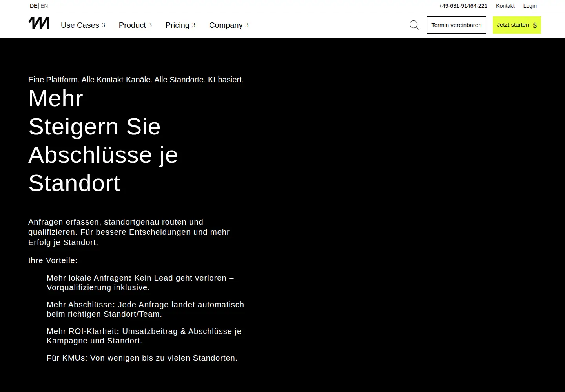Switch language to DE
565x392 pixels.
(x=33, y=6)
